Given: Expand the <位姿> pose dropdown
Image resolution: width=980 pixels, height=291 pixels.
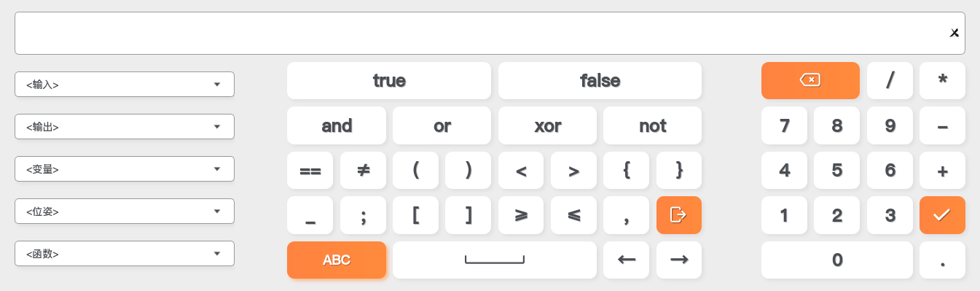Looking at the screenshot, I should (125, 212).
